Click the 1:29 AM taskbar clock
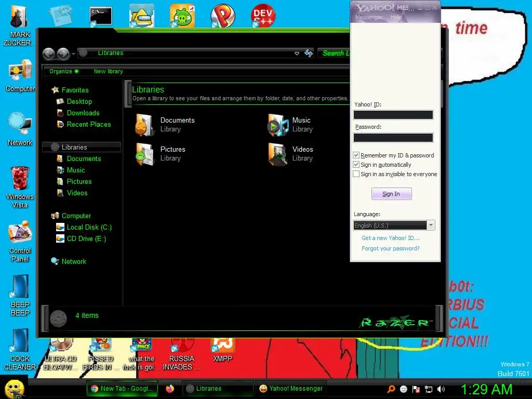Image resolution: width=532 pixels, height=399 pixels. pos(486,389)
